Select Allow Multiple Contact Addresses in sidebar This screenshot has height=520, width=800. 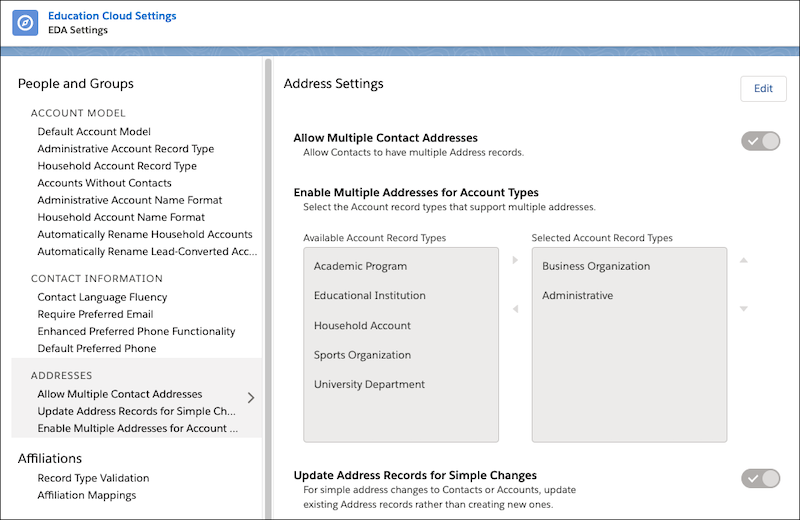coord(120,394)
